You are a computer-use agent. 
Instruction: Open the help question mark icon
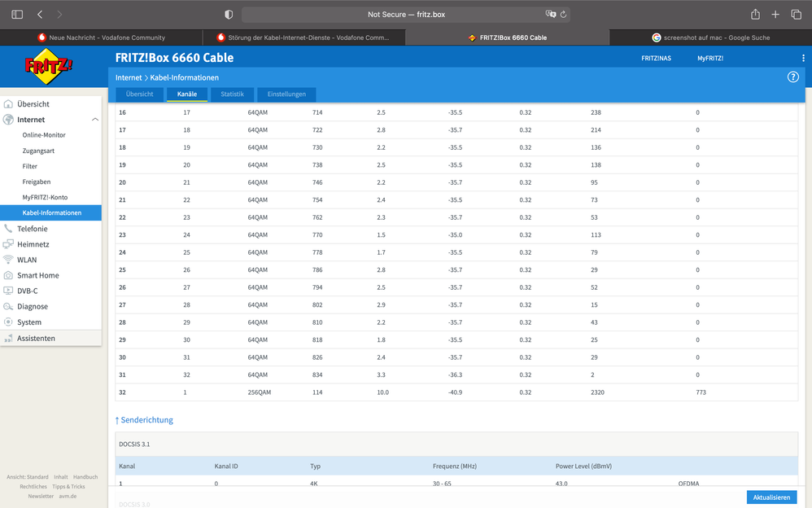(792, 77)
